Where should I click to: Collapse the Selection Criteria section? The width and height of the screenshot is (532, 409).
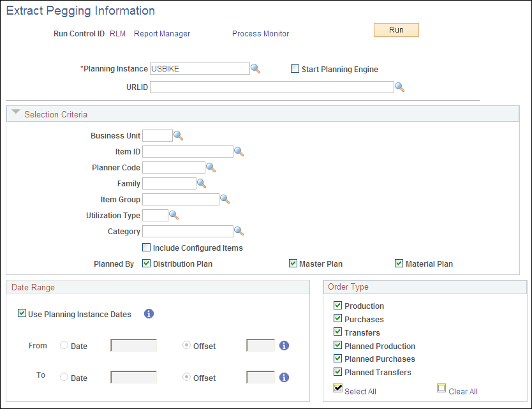point(15,113)
